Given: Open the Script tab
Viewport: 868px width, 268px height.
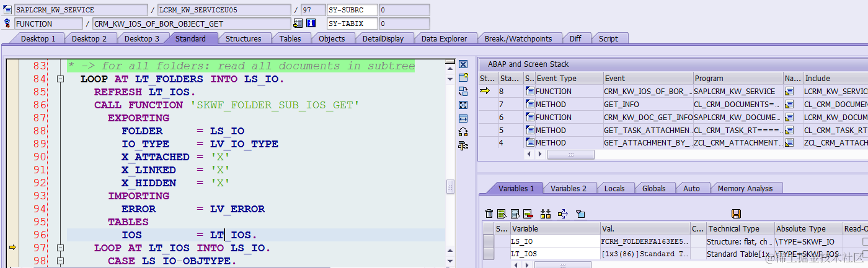Looking at the screenshot, I should (608, 38).
